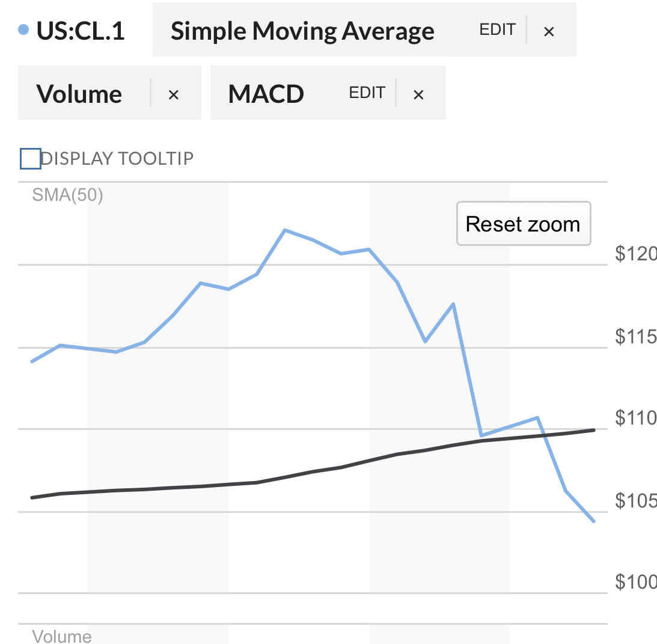The width and height of the screenshot is (657, 644).
Task: Click the Volume panel label at bottom
Action: (x=62, y=636)
